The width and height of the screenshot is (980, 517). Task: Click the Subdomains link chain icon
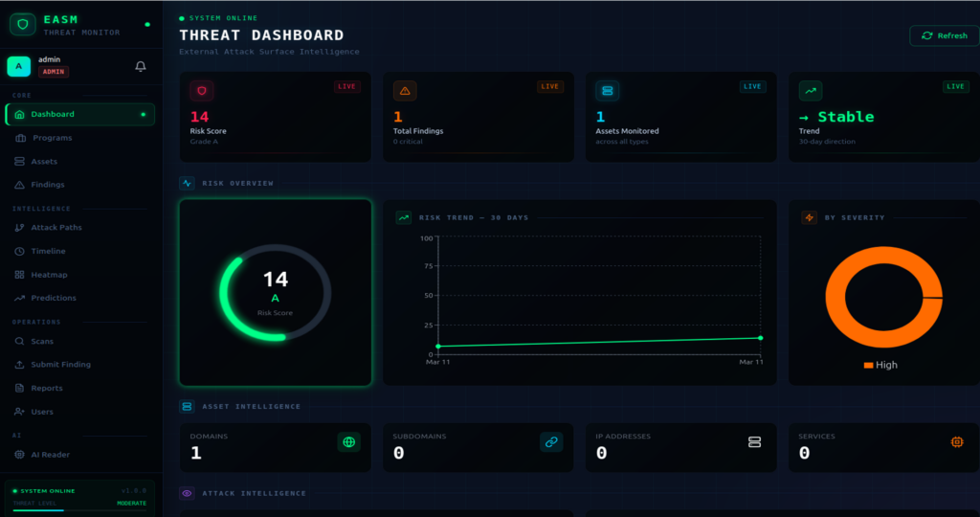pyautogui.click(x=550, y=441)
